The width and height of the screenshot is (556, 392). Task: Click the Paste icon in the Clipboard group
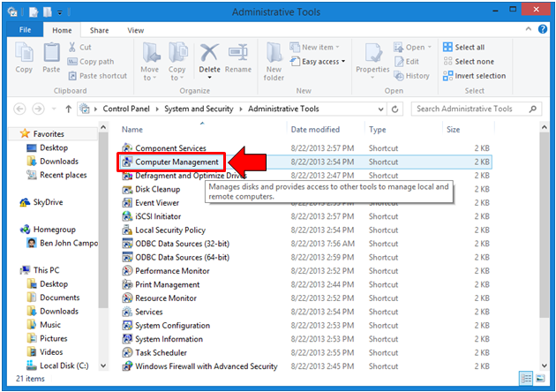pos(51,53)
